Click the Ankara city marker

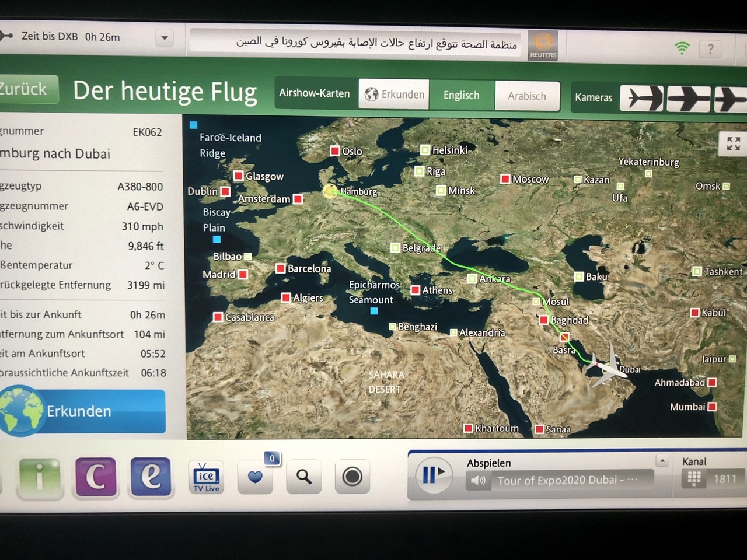tap(472, 278)
